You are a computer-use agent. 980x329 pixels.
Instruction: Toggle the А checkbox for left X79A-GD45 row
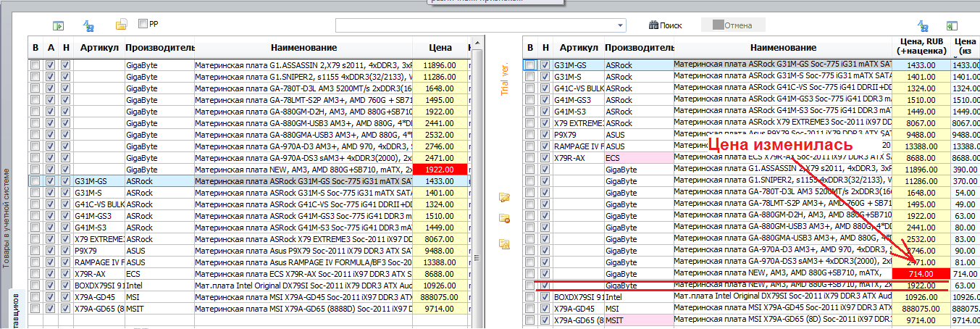(50, 297)
